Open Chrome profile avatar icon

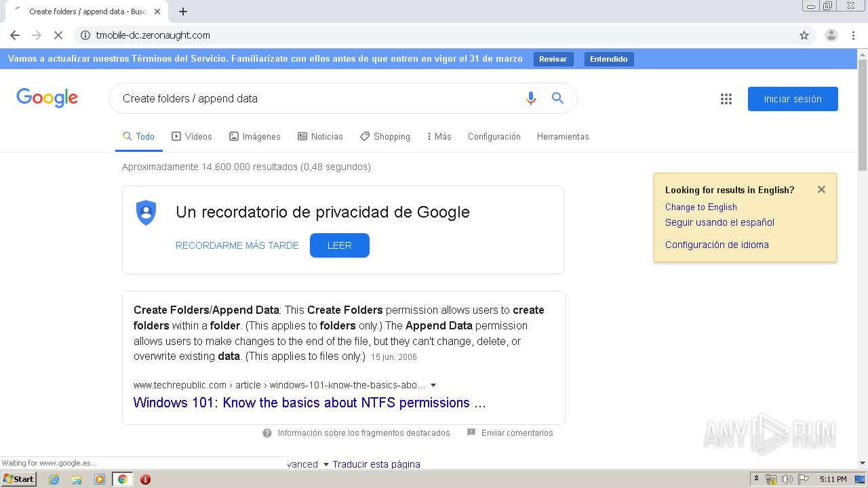[831, 35]
